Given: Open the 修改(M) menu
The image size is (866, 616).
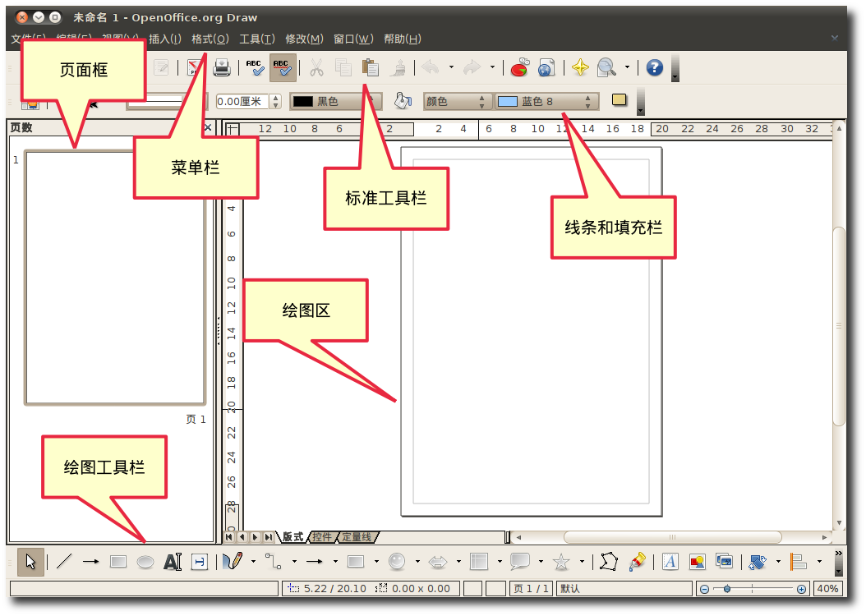Looking at the screenshot, I should (x=304, y=39).
